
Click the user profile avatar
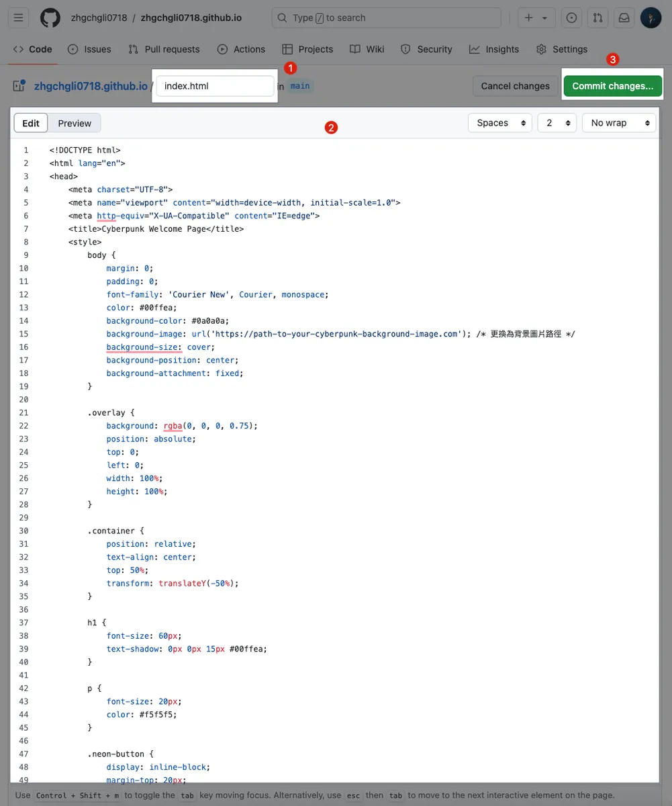tap(651, 18)
